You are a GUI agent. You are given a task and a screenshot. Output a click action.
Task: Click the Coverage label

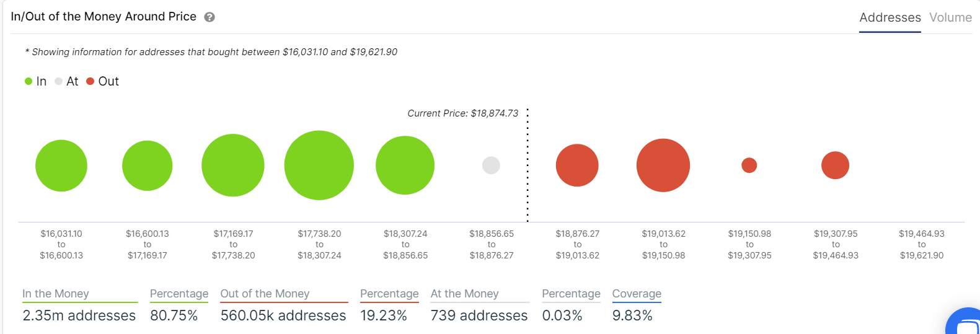click(x=637, y=294)
